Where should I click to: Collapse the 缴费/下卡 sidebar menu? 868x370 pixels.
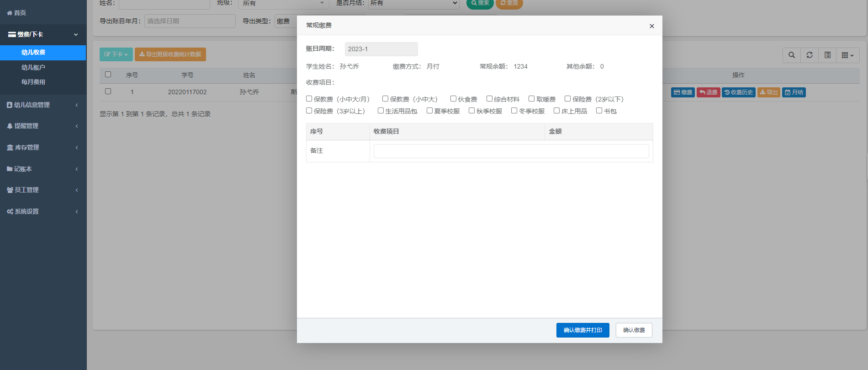tap(43, 34)
